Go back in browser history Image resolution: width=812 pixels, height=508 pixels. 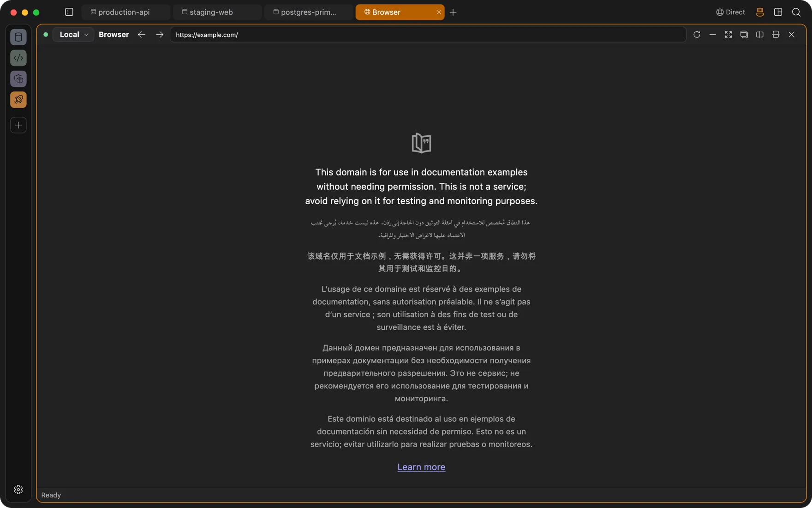(142, 35)
